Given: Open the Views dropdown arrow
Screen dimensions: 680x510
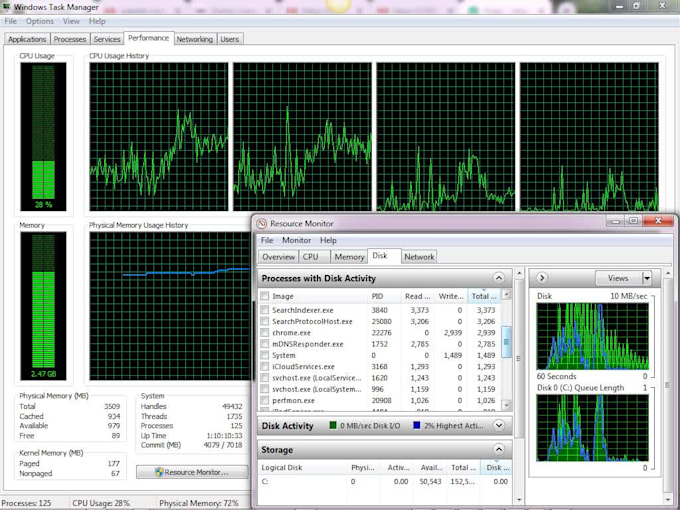Looking at the screenshot, I should (x=646, y=278).
